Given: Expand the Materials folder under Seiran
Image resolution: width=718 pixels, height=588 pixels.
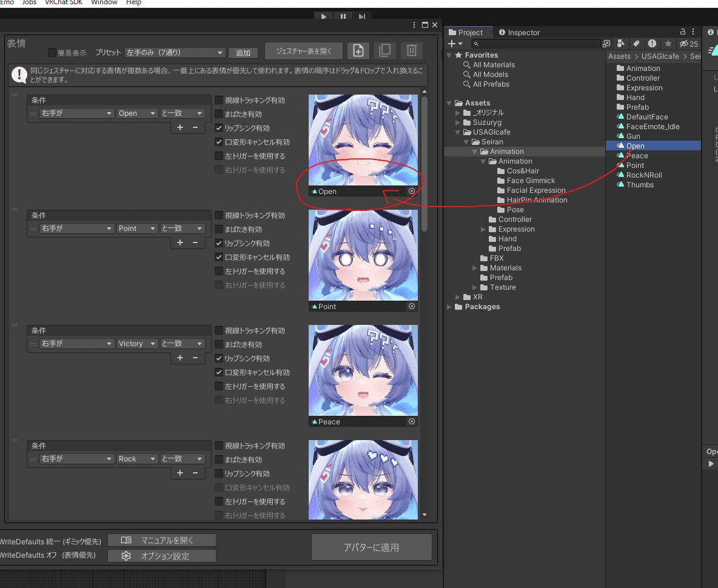Looking at the screenshot, I should [x=474, y=268].
